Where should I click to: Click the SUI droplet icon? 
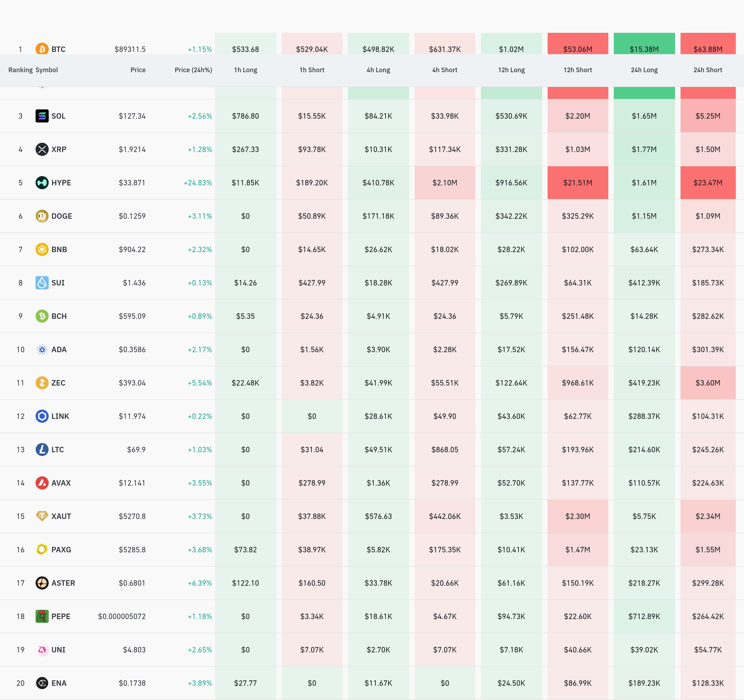[x=42, y=282]
